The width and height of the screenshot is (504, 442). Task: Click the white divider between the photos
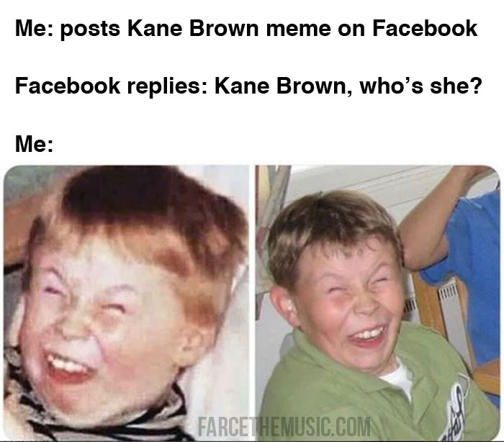point(252,303)
